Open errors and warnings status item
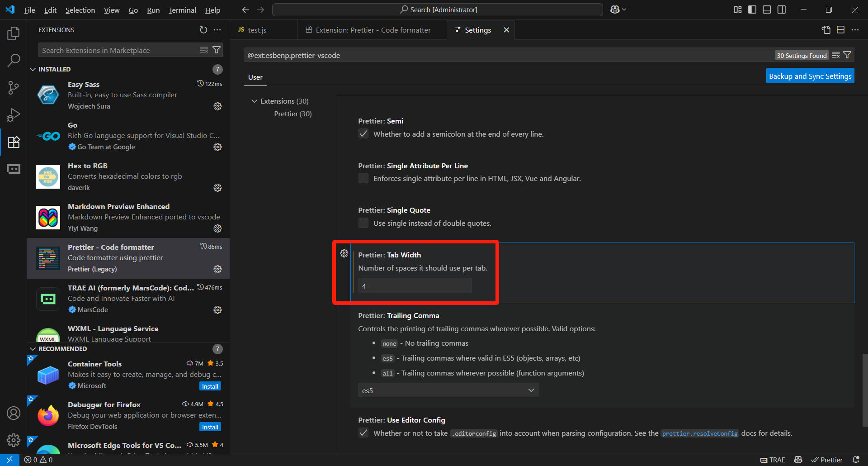Viewport: 868px width, 466px height. [x=38, y=460]
